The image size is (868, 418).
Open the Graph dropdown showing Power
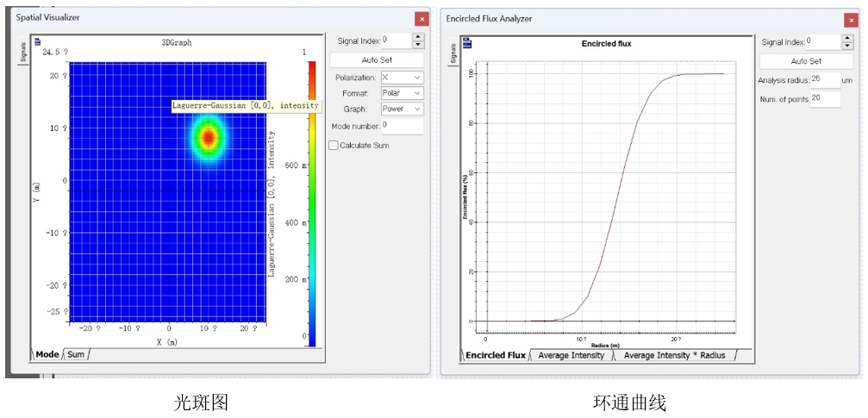click(403, 109)
